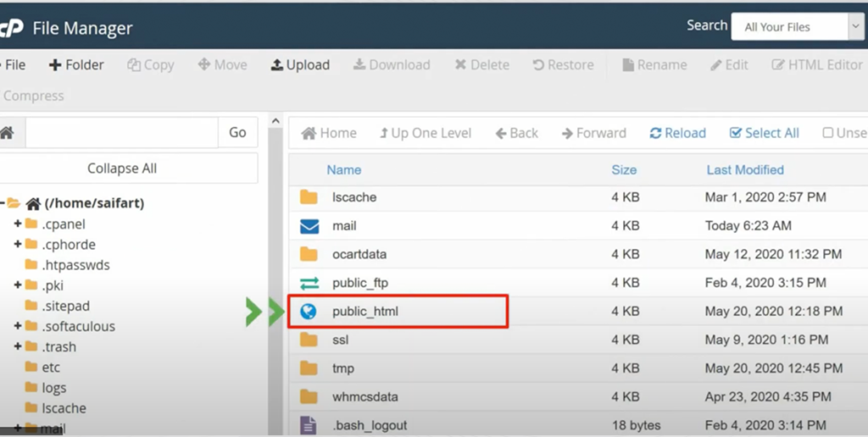Click the .bash_logout file name

tap(370, 425)
